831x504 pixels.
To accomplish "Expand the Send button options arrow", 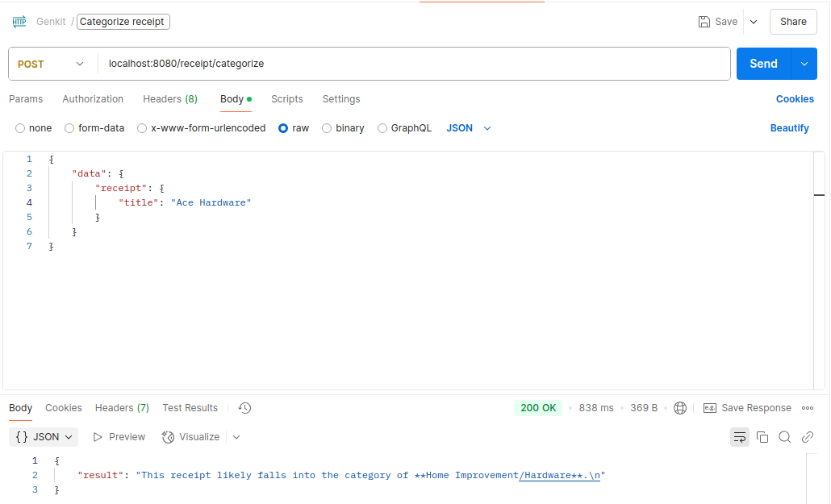I will (804, 64).
